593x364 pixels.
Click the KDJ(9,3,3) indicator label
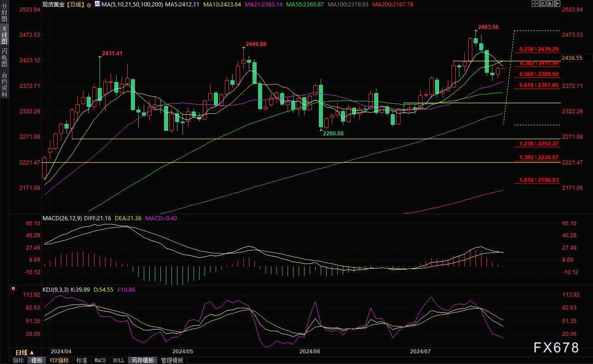tap(56, 289)
